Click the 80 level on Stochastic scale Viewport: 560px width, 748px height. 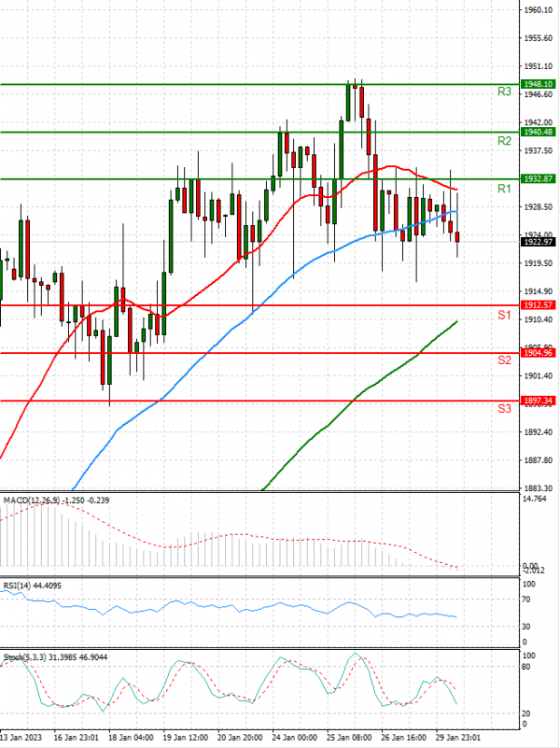tap(526, 667)
